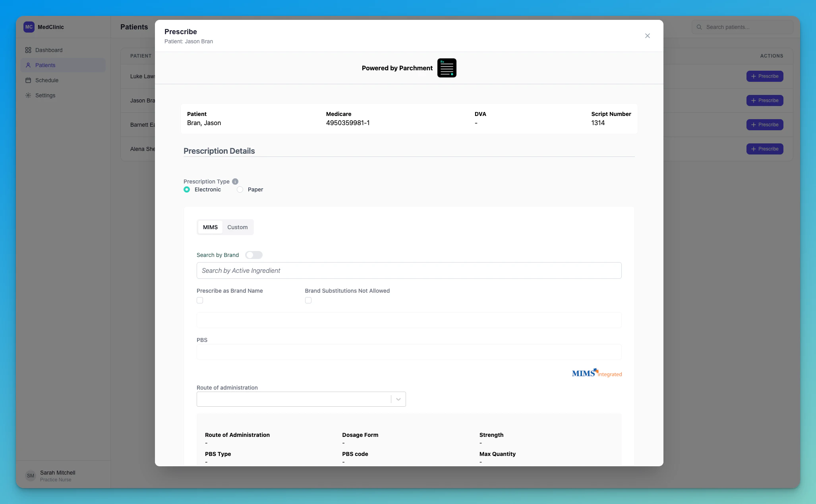Click the Settings gear icon
Screen dimensions: 816x504
pyautogui.click(x=28, y=95)
